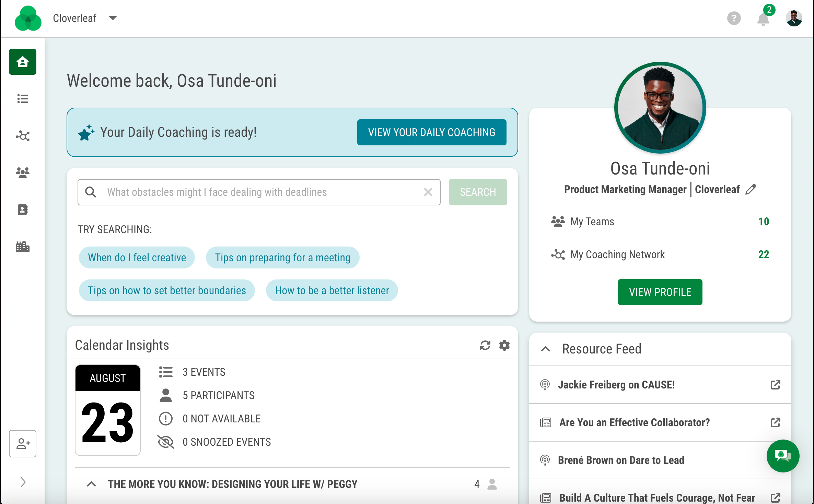
Task: Open the teams sidebar icon
Action: pyautogui.click(x=23, y=172)
